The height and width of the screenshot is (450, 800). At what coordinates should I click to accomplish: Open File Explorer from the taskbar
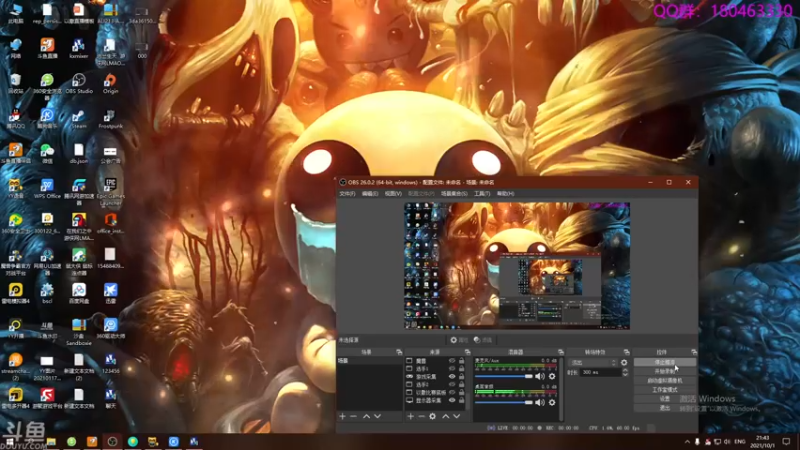pyautogui.click(x=51, y=441)
